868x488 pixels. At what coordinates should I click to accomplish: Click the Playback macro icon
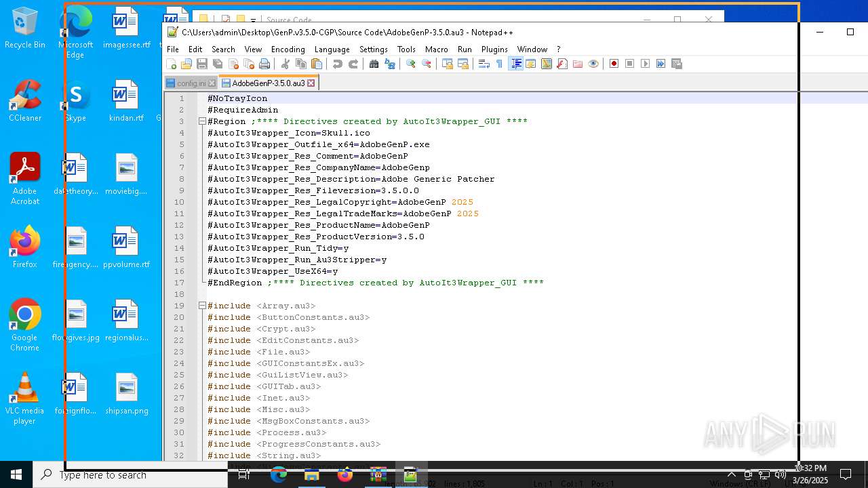646,64
